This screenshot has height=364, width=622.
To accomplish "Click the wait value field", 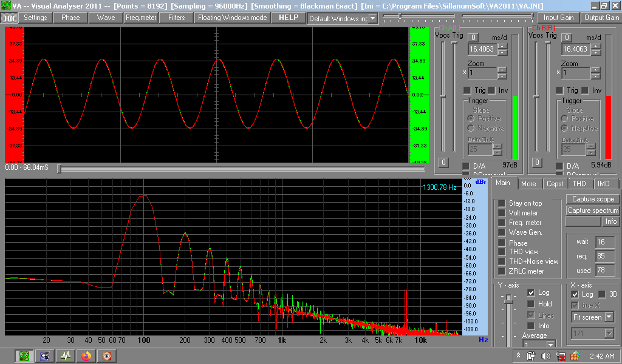I will click(605, 241).
